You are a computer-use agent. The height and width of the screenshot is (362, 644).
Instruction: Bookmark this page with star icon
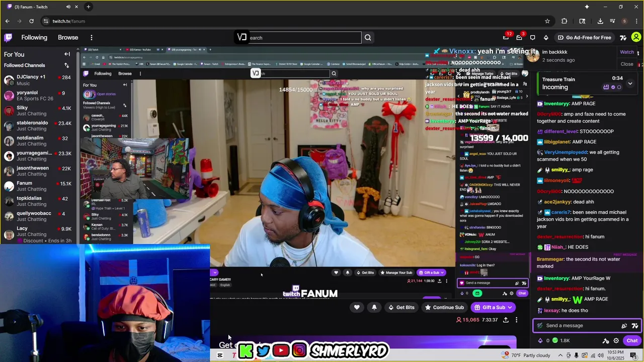[x=547, y=21]
